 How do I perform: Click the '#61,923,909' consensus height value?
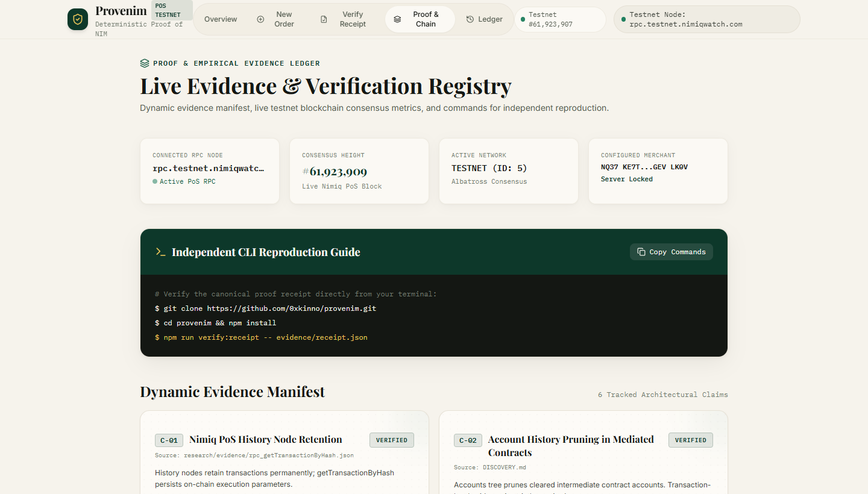pyautogui.click(x=335, y=171)
